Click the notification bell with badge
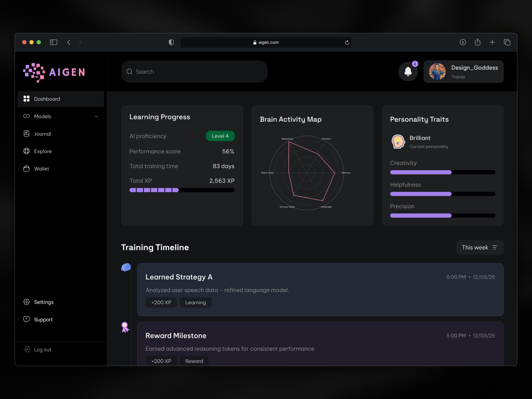This screenshot has height=399, width=532. 408,71
